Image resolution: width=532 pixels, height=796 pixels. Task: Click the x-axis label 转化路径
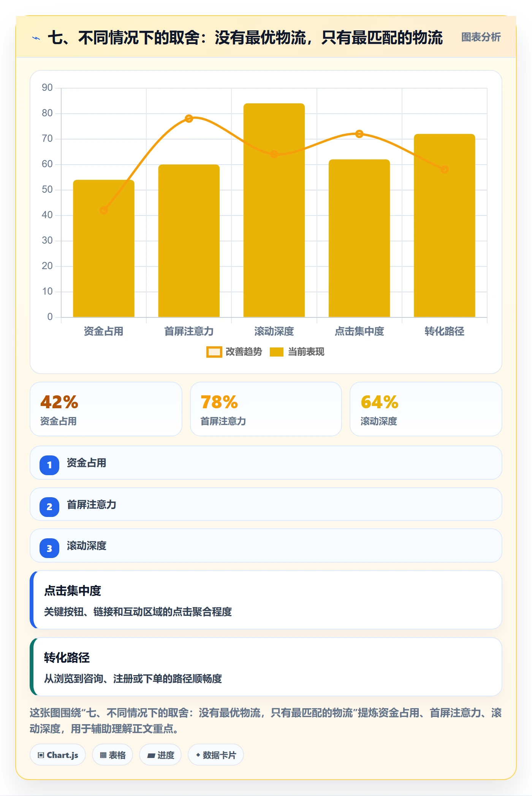coord(444,331)
